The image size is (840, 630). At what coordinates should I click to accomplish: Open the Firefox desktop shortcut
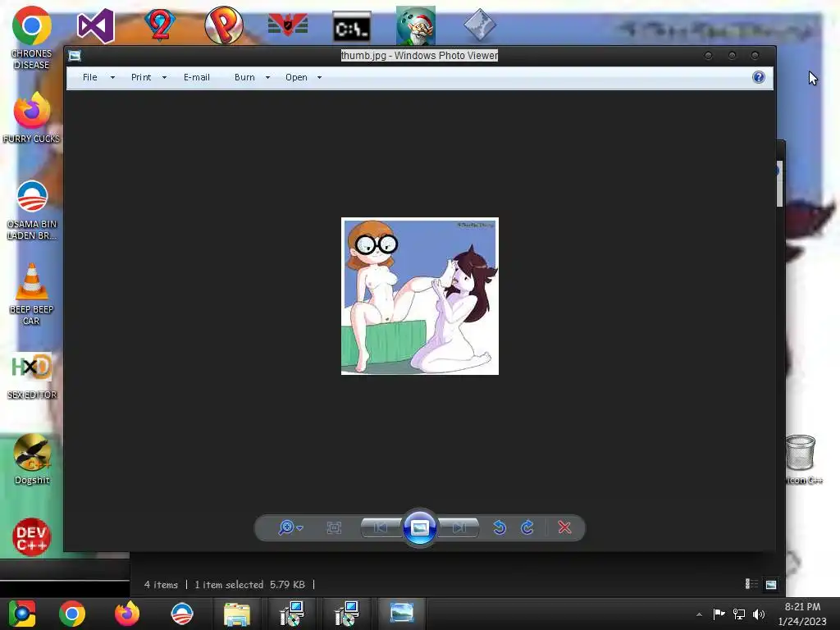point(32,117)
